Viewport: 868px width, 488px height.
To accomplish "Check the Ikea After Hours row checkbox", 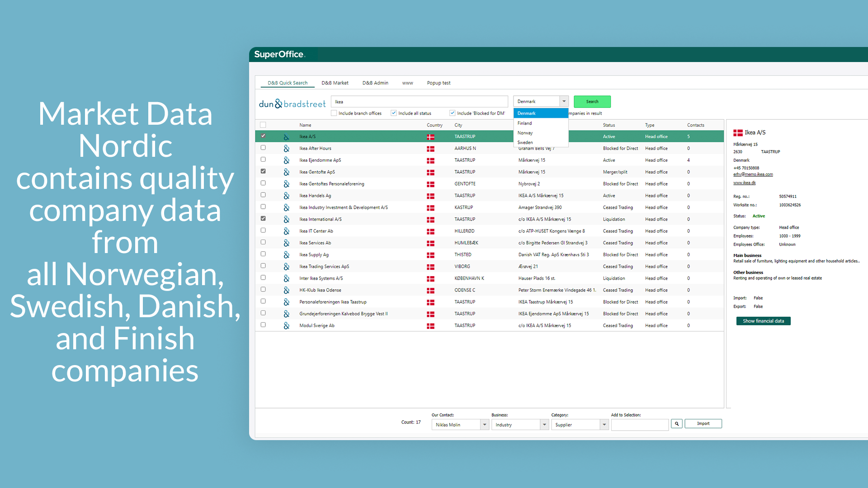I will [x=263, y=148].
